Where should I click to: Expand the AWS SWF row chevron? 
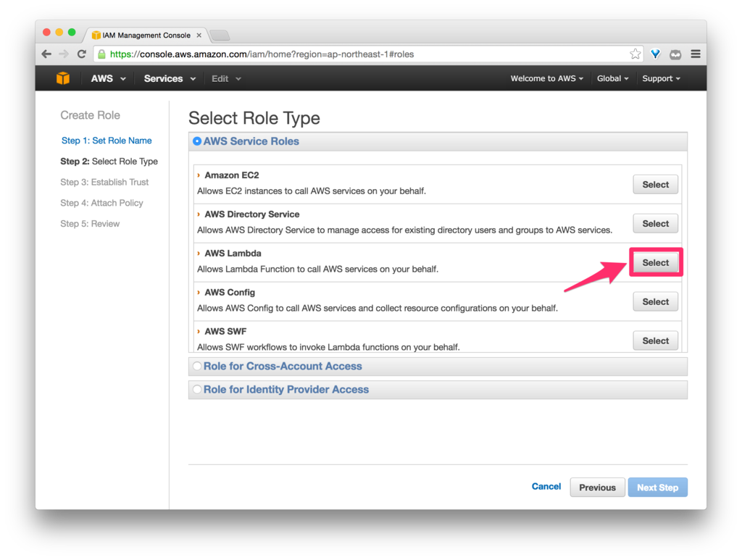click(199, 331)
